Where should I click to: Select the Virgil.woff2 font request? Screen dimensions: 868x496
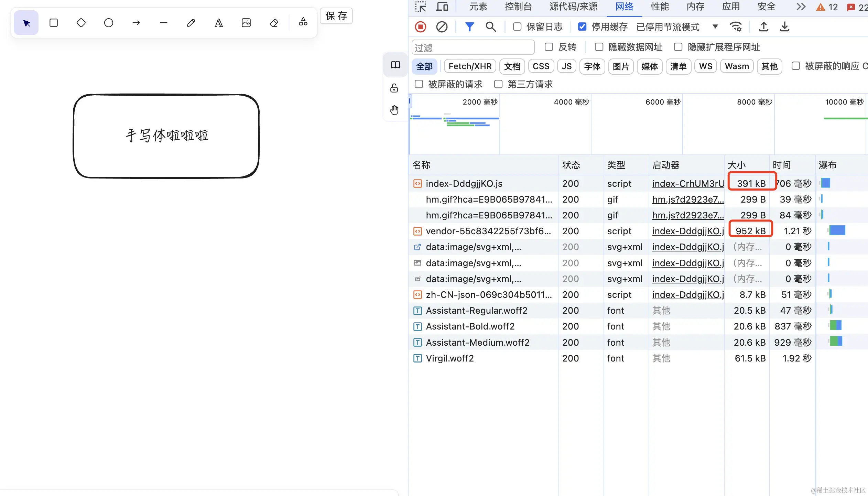pyautogui.click(x=638, y=358)
